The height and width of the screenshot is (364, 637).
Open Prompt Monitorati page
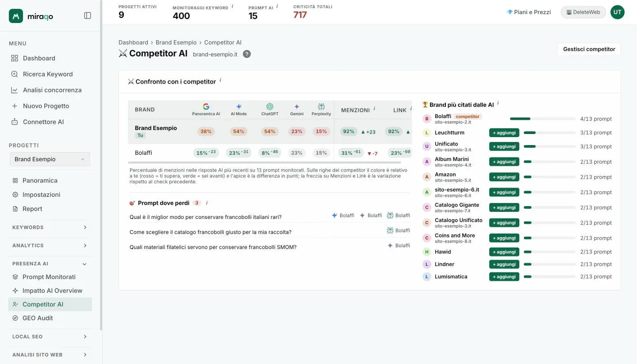click(x=50, y=277)
